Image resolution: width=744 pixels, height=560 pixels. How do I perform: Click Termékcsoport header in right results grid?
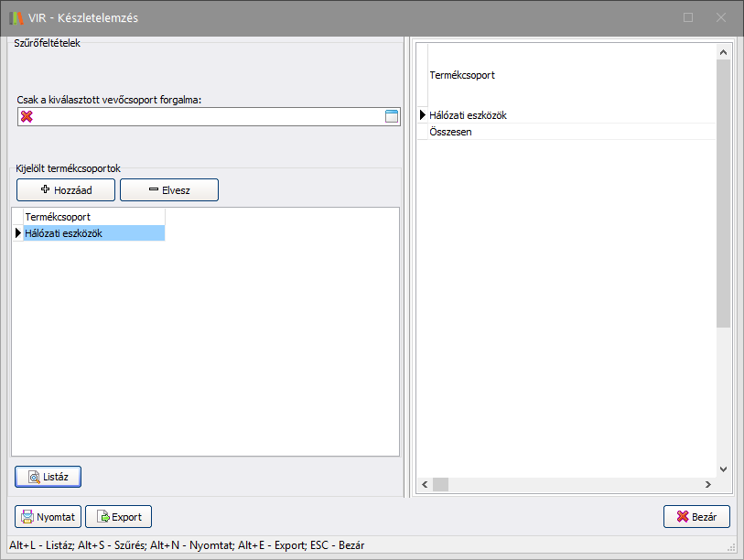point(567,75)
